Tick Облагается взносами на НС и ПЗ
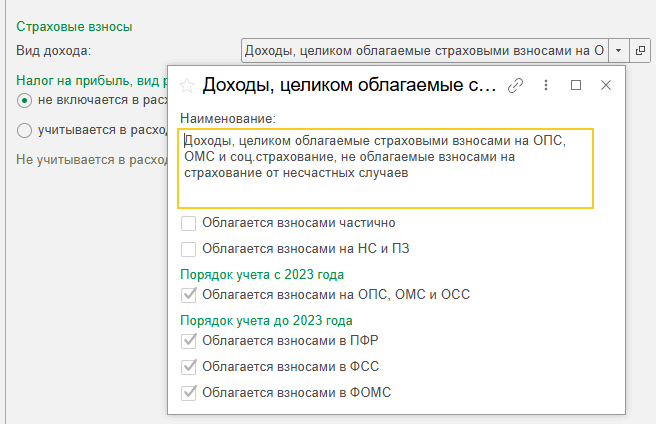Viewport: 656px width, 424px height. pyautogui.click(x=188, y=249)
